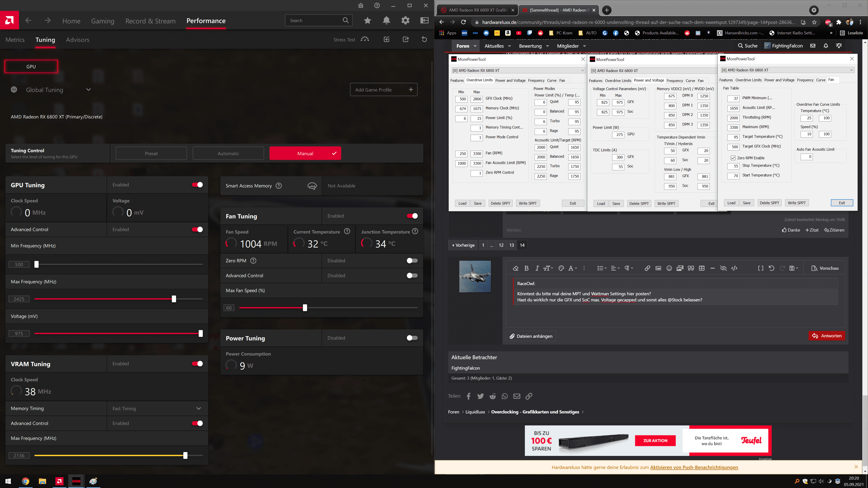
Task: Click the AMD software Search field
Action: [x=318, y=21]
